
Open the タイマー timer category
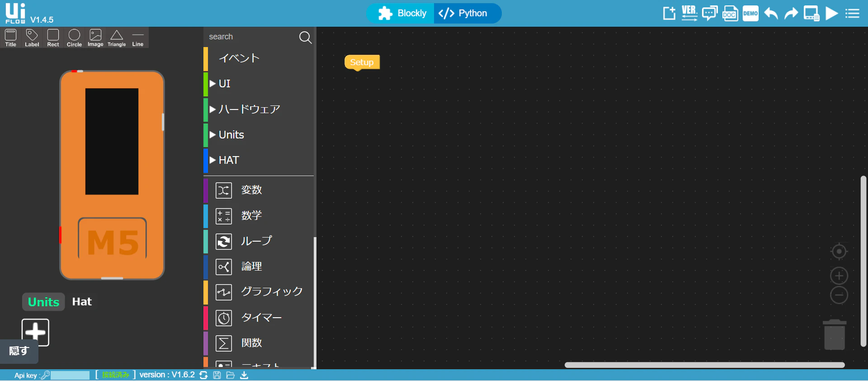[259, 318]
